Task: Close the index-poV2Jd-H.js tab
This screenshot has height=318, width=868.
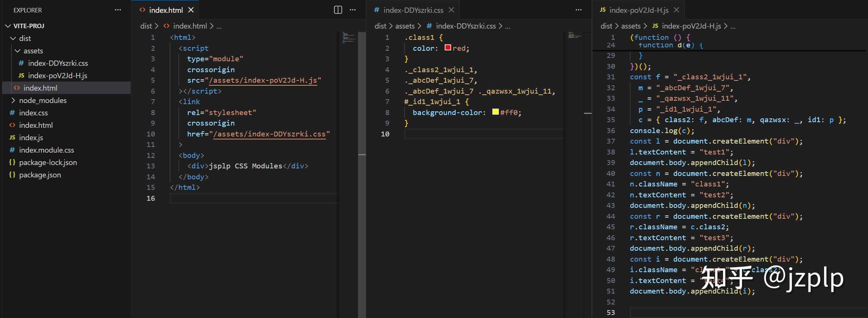Action: pos(676,10)
